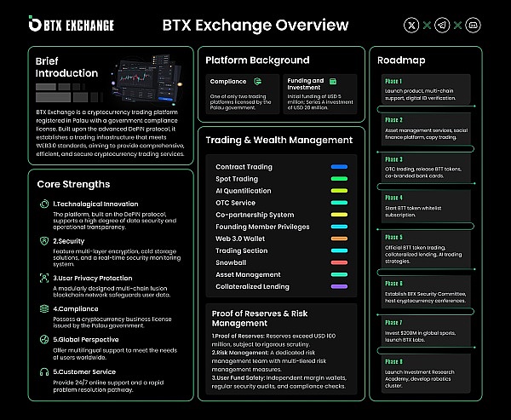
Task: Open the Telegram social icon
Action: pos(442,25)
